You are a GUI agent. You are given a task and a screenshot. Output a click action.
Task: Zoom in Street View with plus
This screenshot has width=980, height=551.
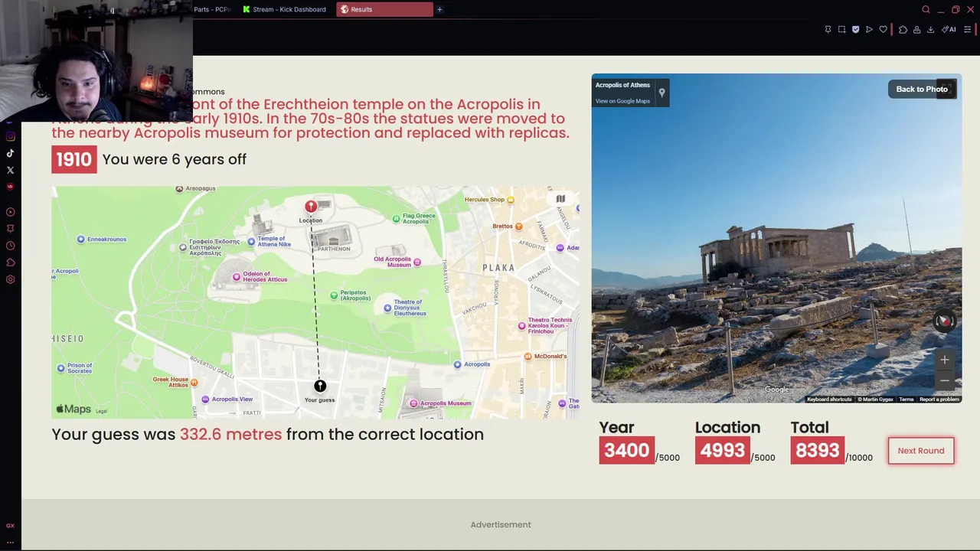(944, 360)
